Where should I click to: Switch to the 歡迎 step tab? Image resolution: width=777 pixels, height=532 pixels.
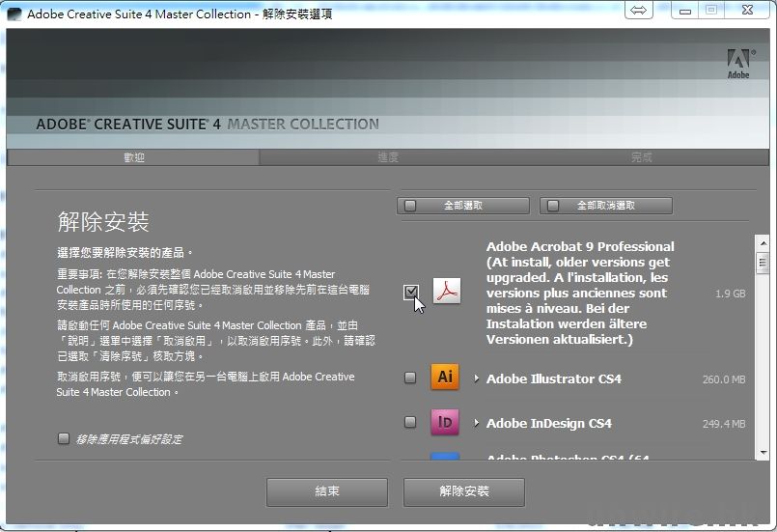[133, 157]
